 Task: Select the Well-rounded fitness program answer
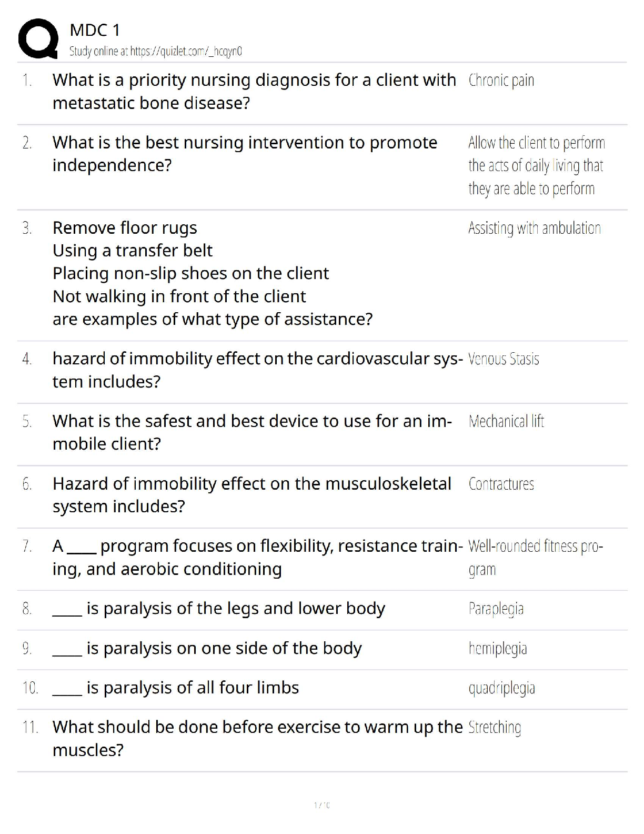click(535, 557)
